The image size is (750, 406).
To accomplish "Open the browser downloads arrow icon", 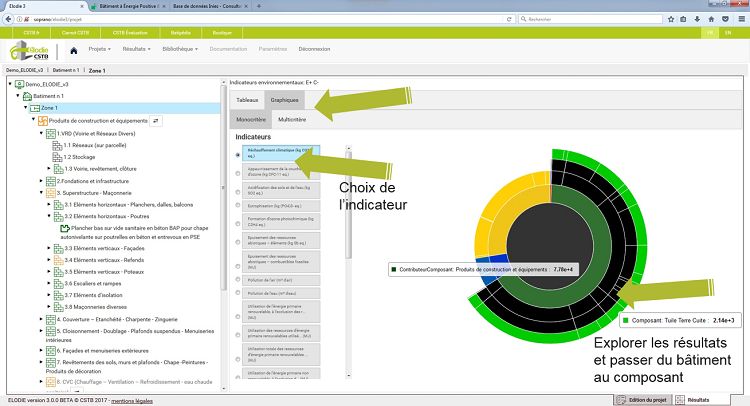I will click(x=697, y=19).
